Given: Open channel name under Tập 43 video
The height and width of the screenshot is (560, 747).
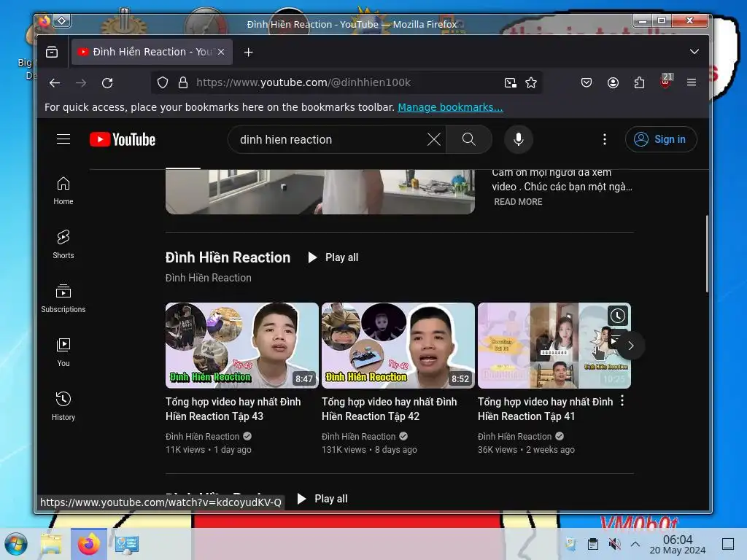Looking at the screenshot, I should [x=203, y=437].
